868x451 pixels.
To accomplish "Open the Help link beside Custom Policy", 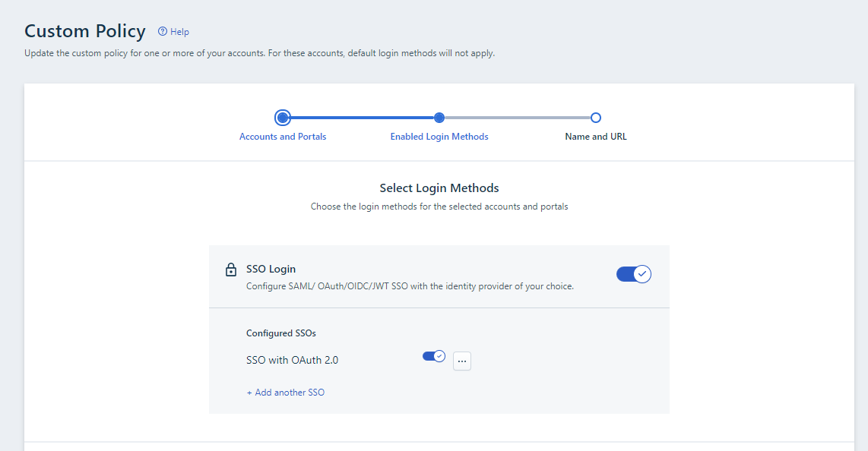I will click(179, 32).
